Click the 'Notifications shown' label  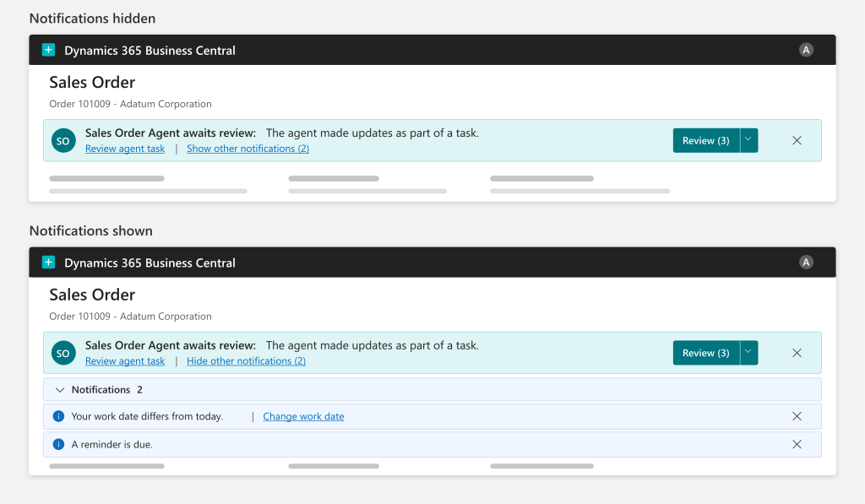pyautogui.click(x=91, y=230)
